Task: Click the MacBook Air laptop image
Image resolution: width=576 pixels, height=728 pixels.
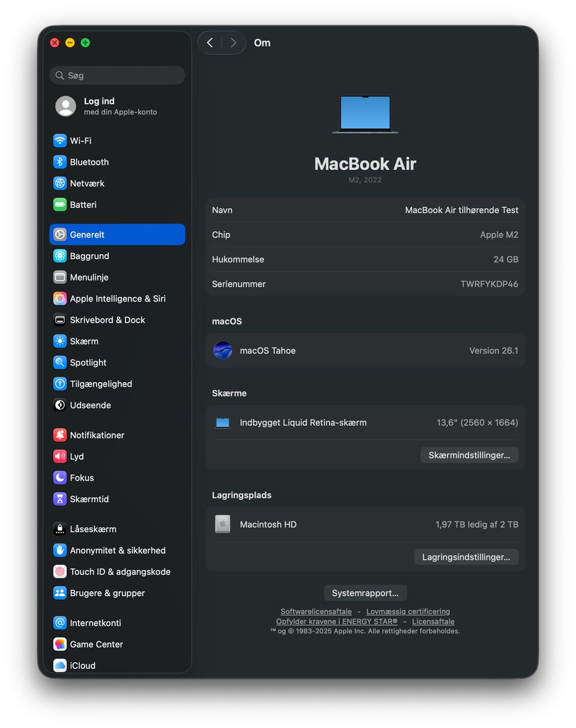Action: click(365, 114)
